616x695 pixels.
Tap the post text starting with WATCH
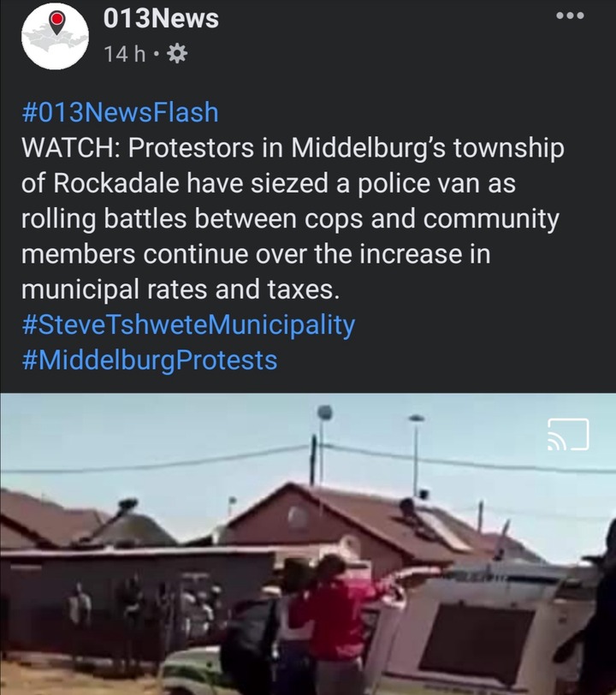click(x=293, y=218)
